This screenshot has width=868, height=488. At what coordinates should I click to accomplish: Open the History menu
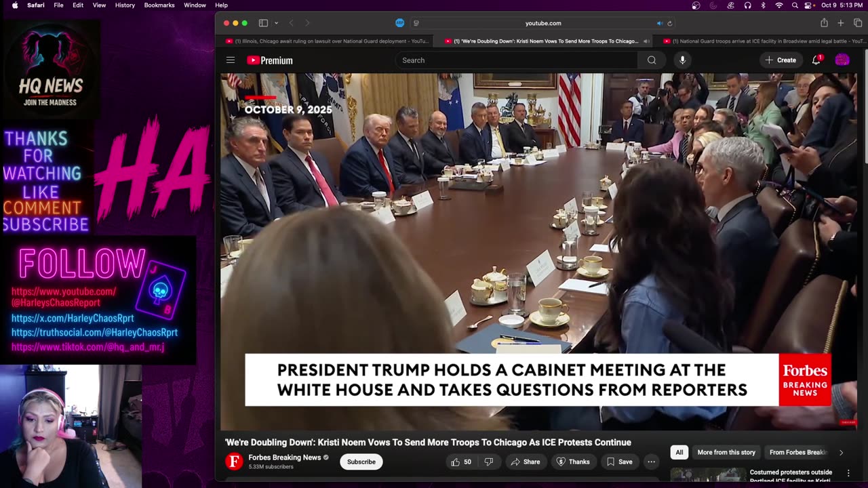(x=125, y=5)
